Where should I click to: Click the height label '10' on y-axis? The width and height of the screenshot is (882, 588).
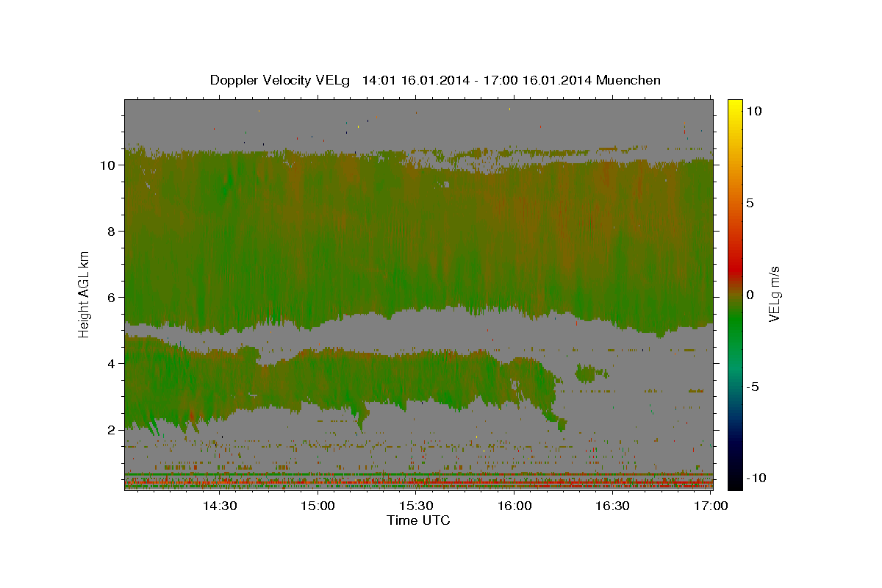[x=110, y=165]
